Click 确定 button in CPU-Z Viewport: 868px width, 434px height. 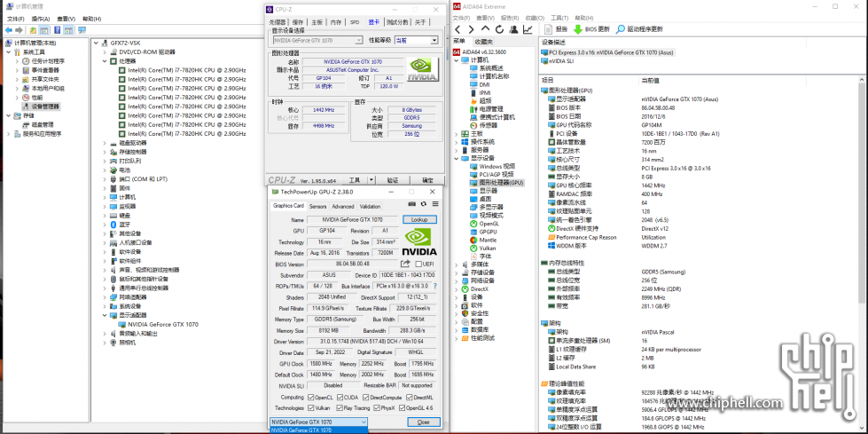[427, 180]
